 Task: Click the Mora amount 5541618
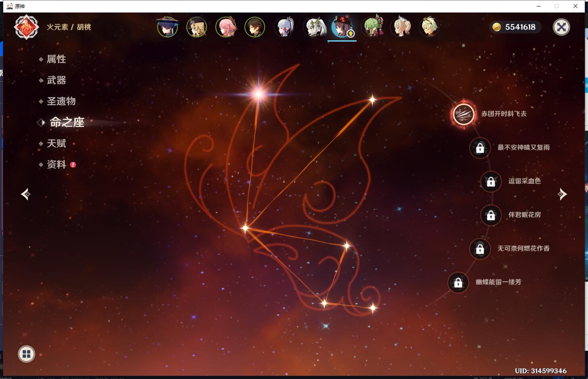pos(520,27)
